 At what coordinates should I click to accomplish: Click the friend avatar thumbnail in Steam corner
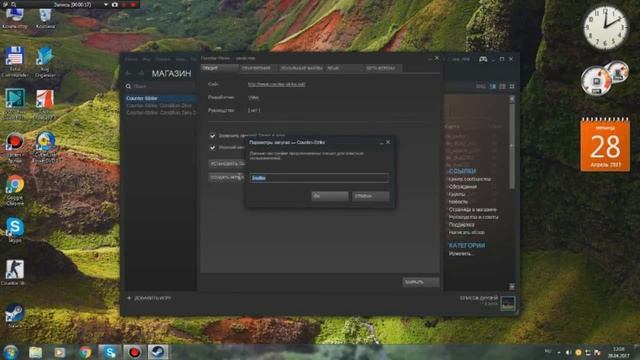pyautogui.click(x=508, y=304)
